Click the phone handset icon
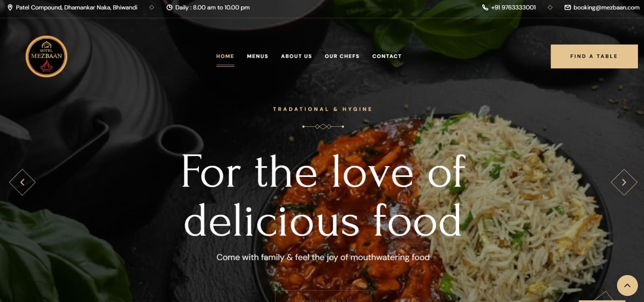 (485, 8)
